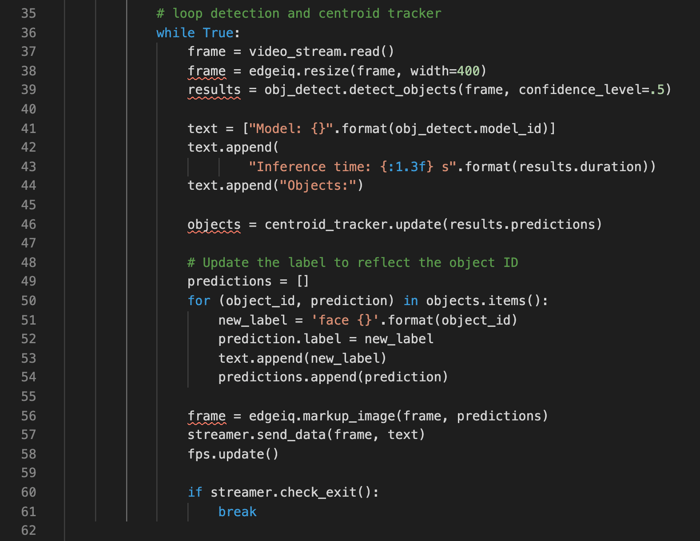700x541 pixels.
Task: Click underlined 'objects' variable on line 46
Action: pyautogui.click(x=214, y=225)
